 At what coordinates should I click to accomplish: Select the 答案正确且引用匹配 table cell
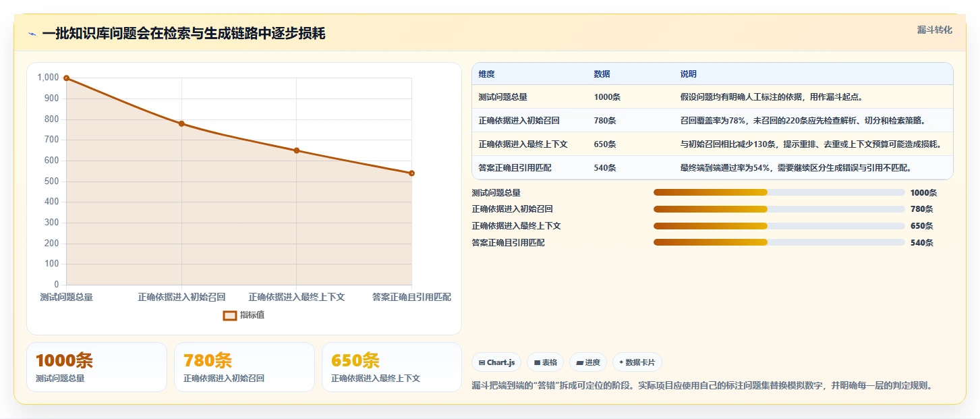pyautogui.click(x=515, y=168)
